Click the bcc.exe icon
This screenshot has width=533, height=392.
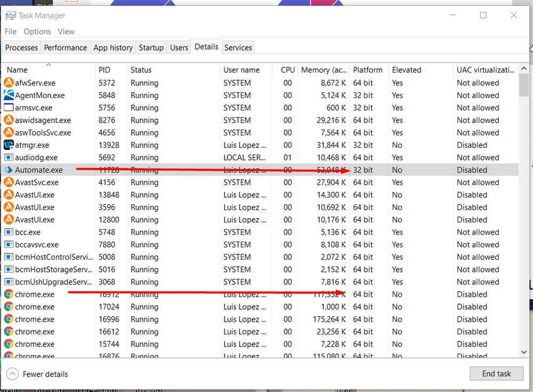9,232
